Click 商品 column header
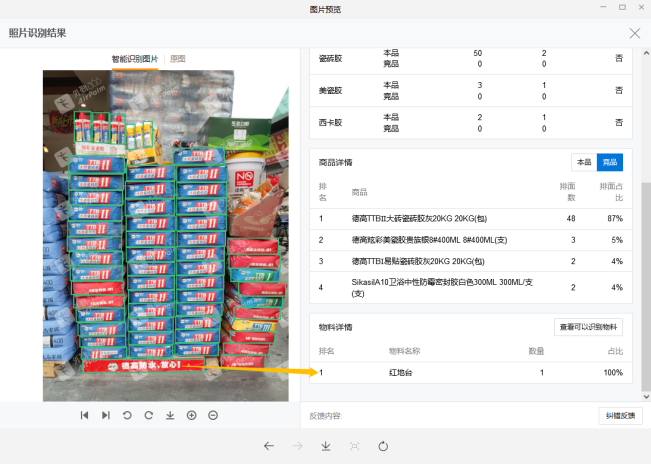The image size is (651, 465). pyautogui.click(x=360, y=192)
